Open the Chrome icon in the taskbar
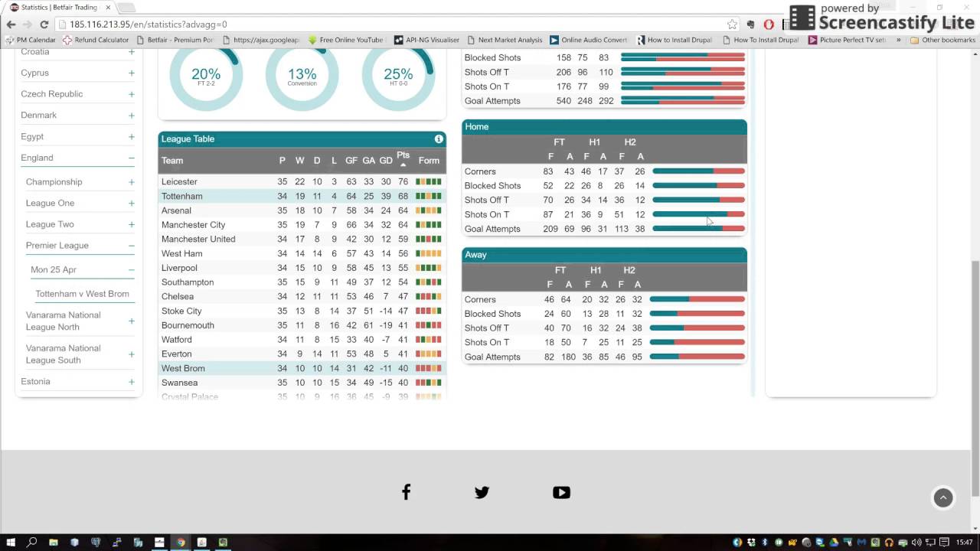 coord(181,542)
